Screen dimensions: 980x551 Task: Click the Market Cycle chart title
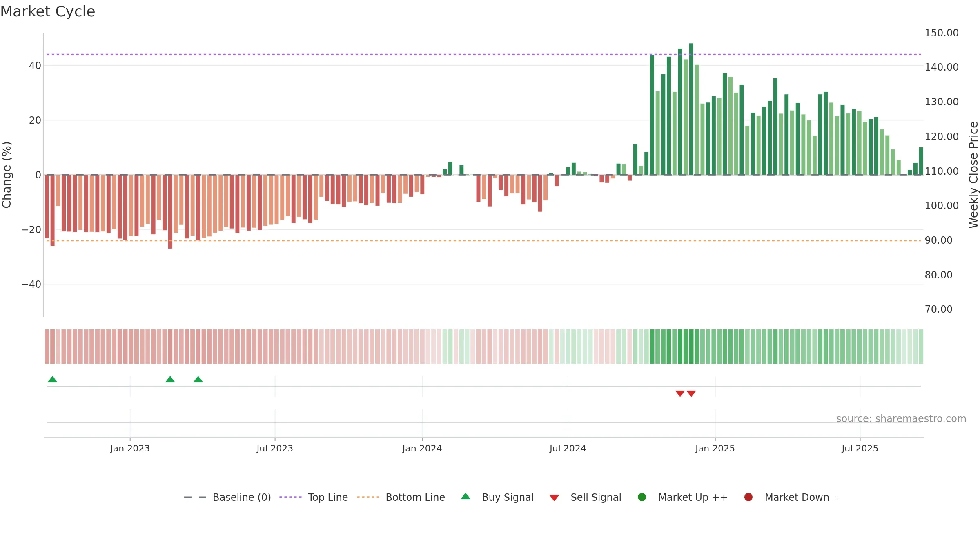[x=48, y=11]
